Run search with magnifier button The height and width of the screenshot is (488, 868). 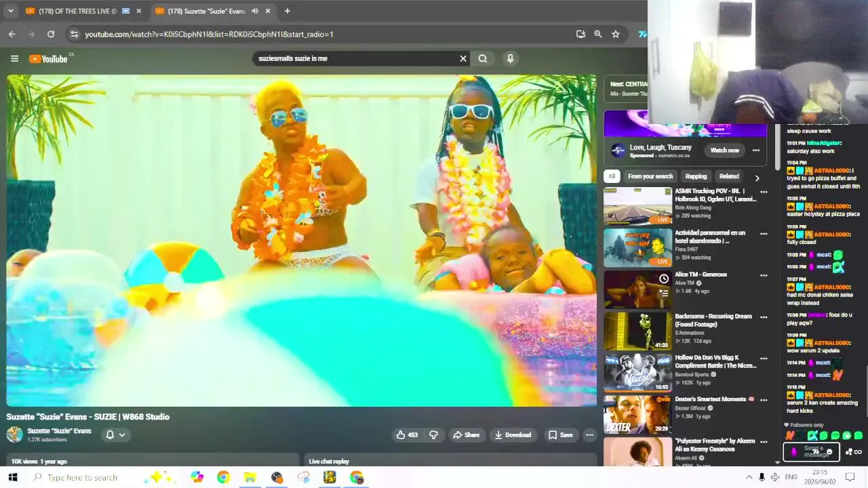tap(483, 58)
